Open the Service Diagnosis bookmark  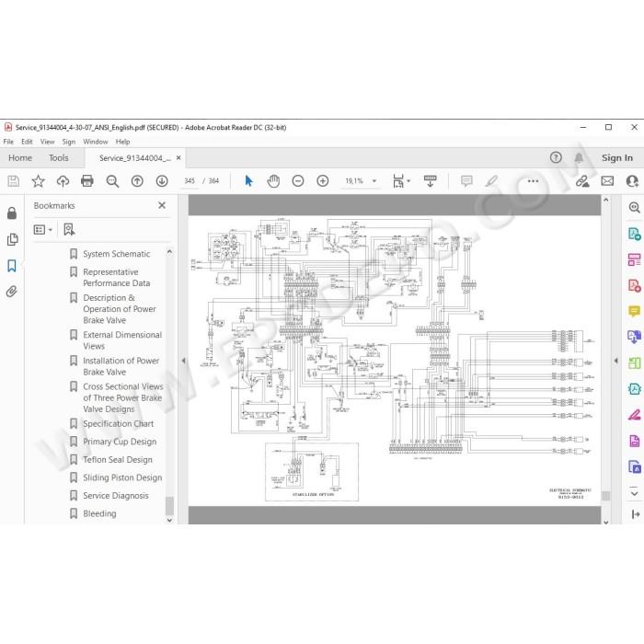pos(116,496)
